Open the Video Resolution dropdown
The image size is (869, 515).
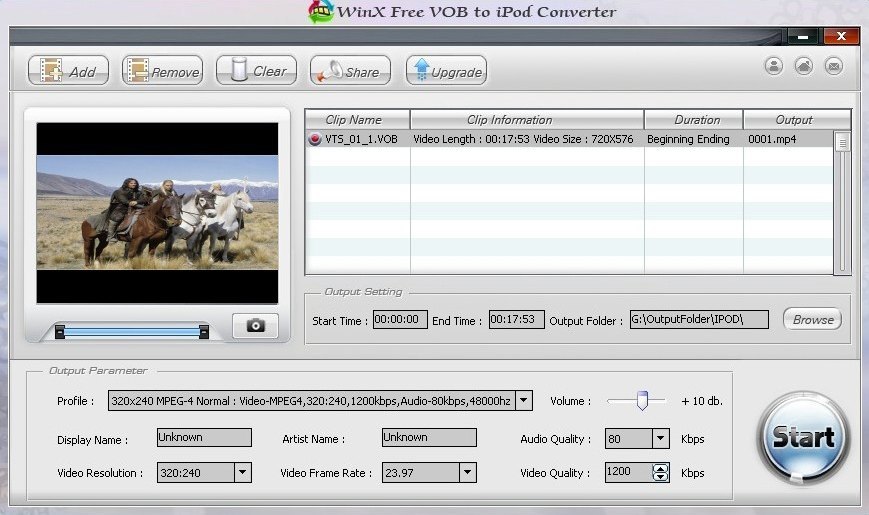point(243,472)
